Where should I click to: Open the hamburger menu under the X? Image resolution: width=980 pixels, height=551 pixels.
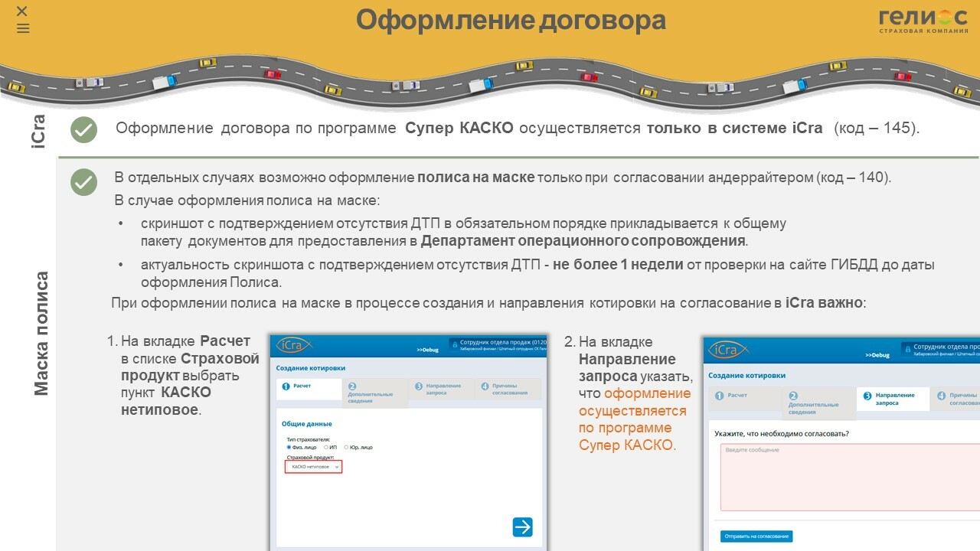pyautogui.click(x=22, y=28)
